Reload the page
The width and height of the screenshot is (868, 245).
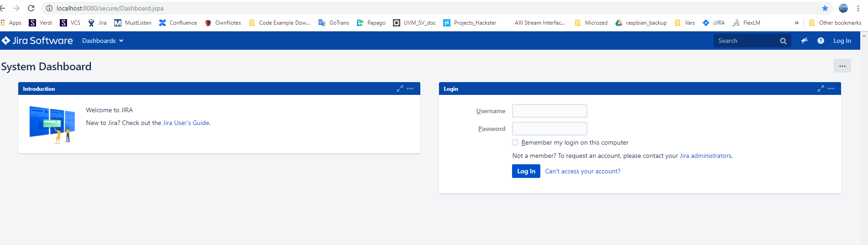[31, 8]
